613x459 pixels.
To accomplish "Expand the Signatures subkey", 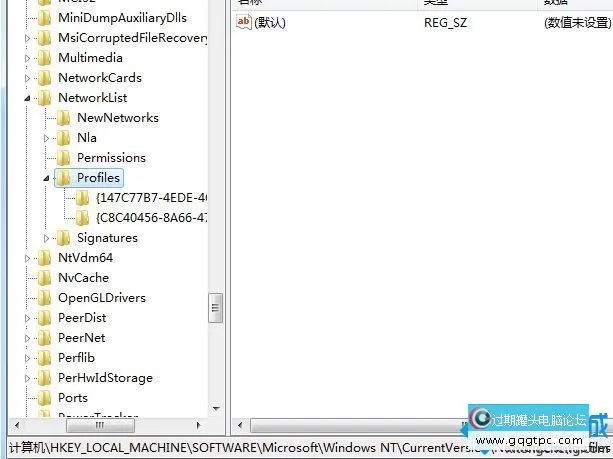I will click(47, 238).
